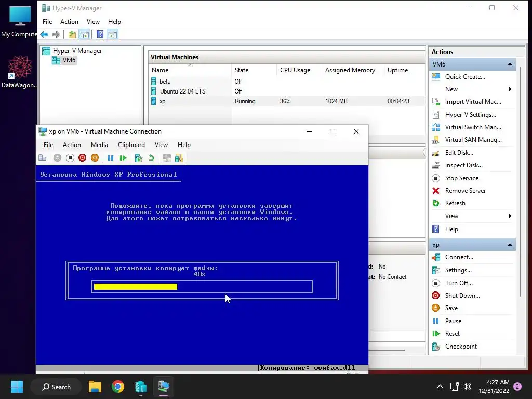Click the green Reset icon in VM toolbar
Screen dimensions: 532x399
point(123,158)
